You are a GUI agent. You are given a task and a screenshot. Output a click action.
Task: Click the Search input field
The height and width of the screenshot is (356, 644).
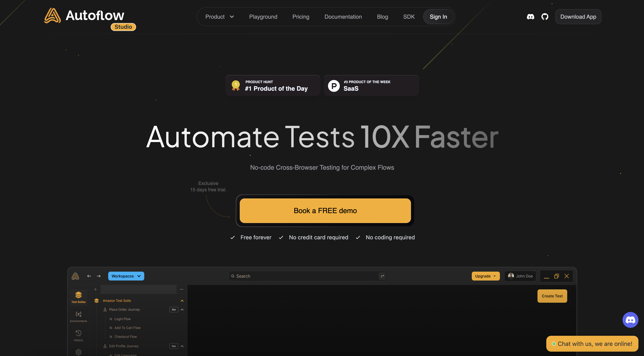[x=308, y=276]
